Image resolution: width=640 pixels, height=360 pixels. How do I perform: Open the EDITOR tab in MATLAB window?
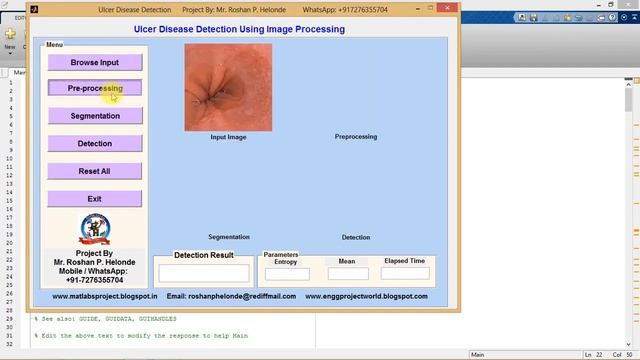tap(20, 18)
